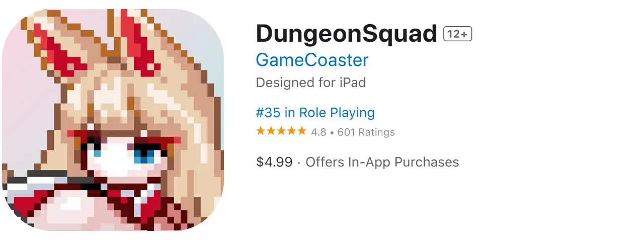Click the 4.8 average rating number
The image size is (644, 240).
(x=318, y=132)
